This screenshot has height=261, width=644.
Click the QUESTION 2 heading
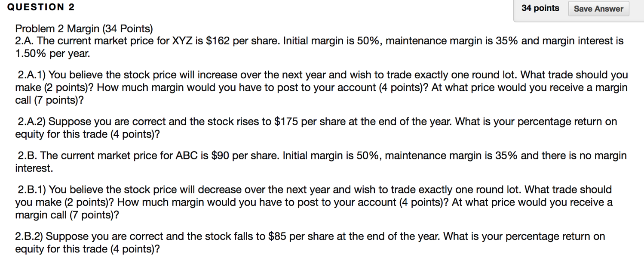(41, 7)
